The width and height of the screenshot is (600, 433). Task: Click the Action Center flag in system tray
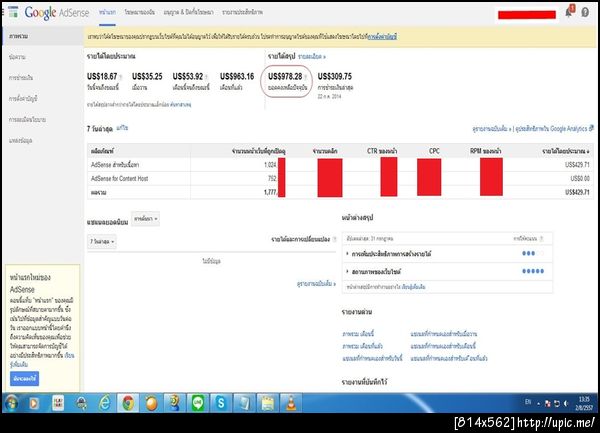(x=548, y=404)
